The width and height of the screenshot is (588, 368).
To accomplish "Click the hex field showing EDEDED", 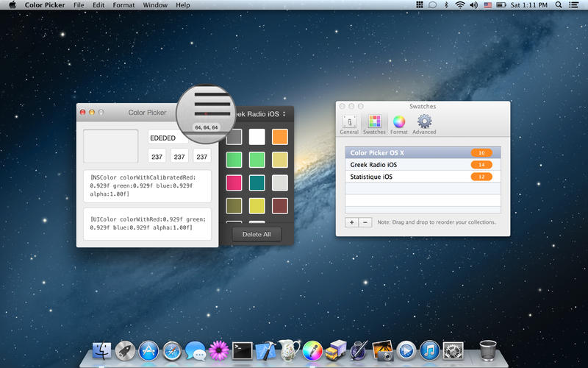I will tap(168, 138).
